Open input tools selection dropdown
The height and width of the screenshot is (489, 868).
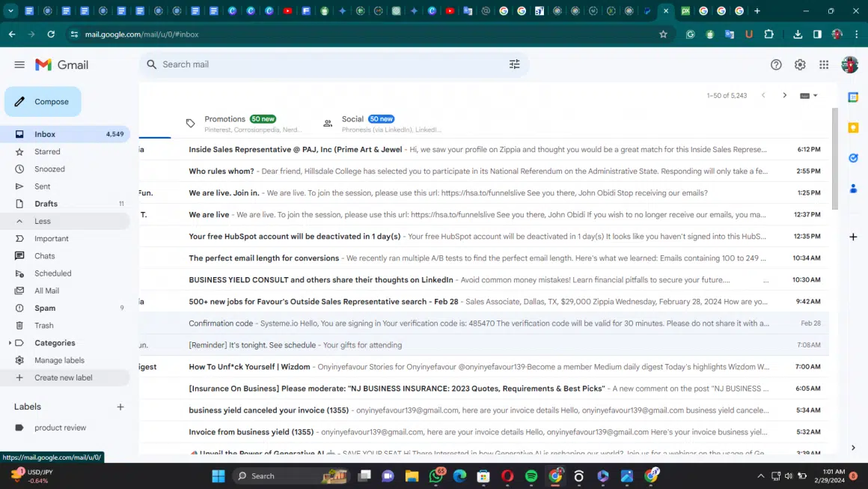pyautogui.click(x=809, y=96)
